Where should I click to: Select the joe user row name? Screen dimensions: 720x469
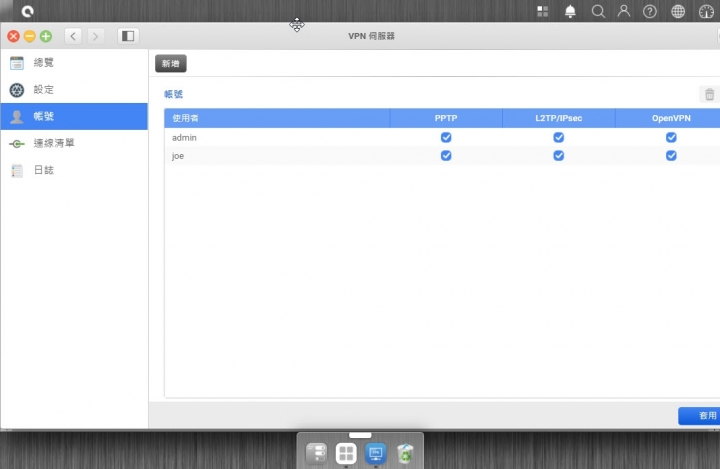point(178,156)
